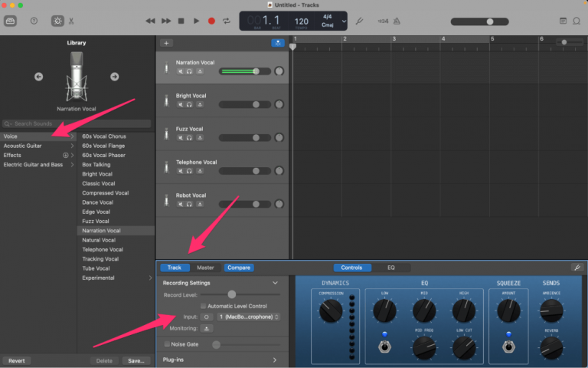588x368 pixels.
Task: Collapse the Recording Settings section
Action: [276, 283]
